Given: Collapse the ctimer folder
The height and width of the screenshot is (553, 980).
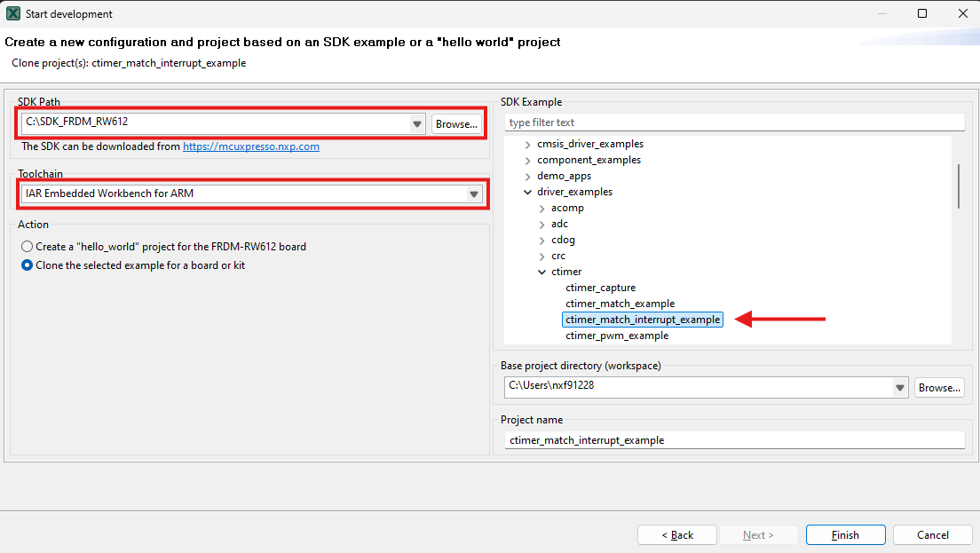Looking at the screenshot, I should tap(542, 273).
